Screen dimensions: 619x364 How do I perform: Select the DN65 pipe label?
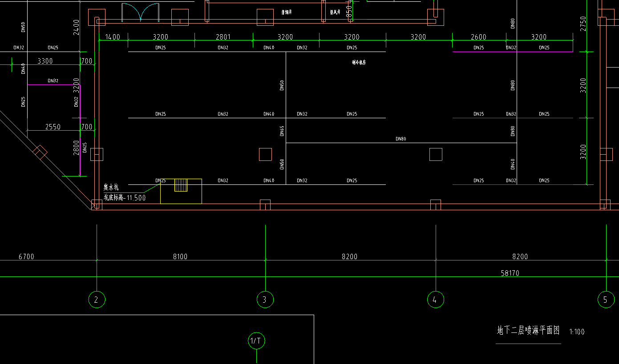pyautogui.click(x=282, y=130)
